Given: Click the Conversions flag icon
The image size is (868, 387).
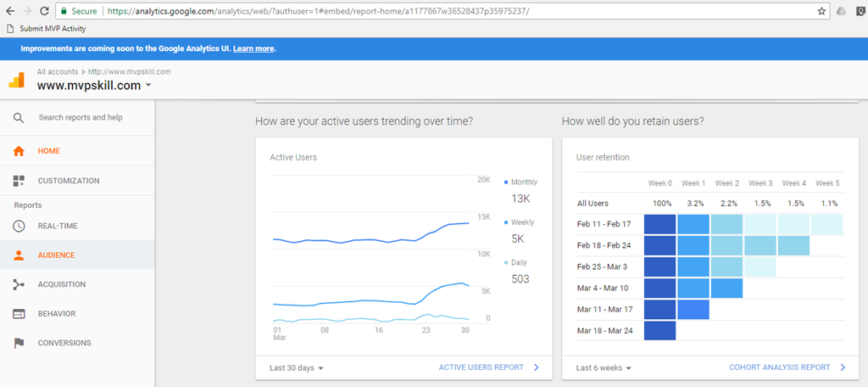Looking at the screenshot, I should pos(19,343).
